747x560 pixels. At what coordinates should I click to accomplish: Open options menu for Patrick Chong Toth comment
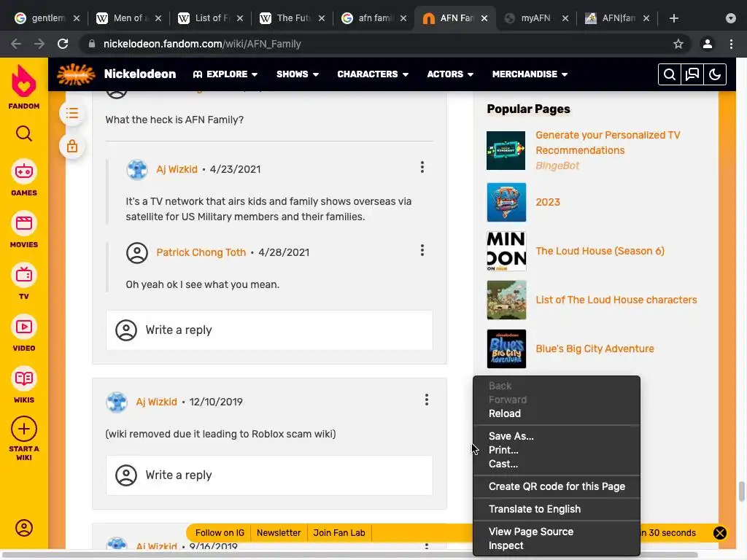click(x=422, y=251)
